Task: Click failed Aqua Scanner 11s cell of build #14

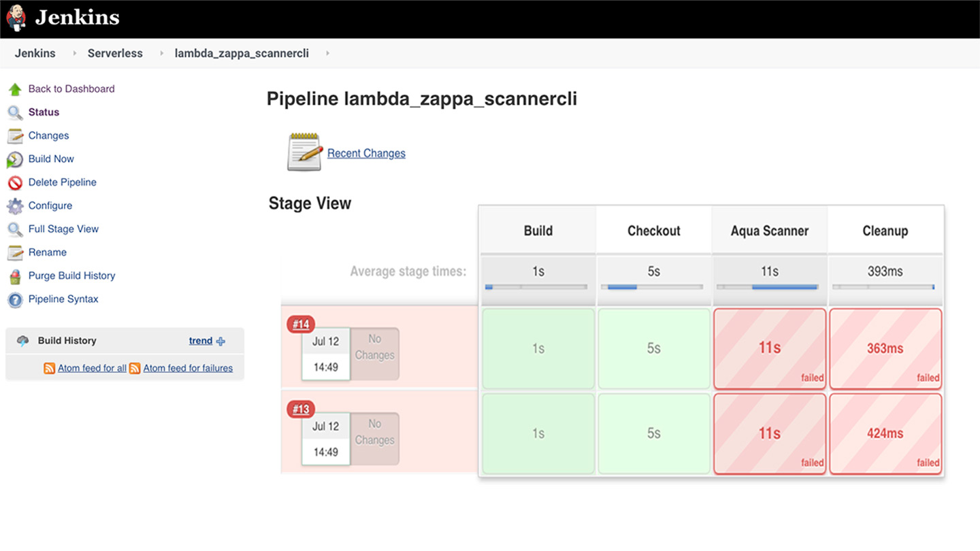Action: coord(770,348)
